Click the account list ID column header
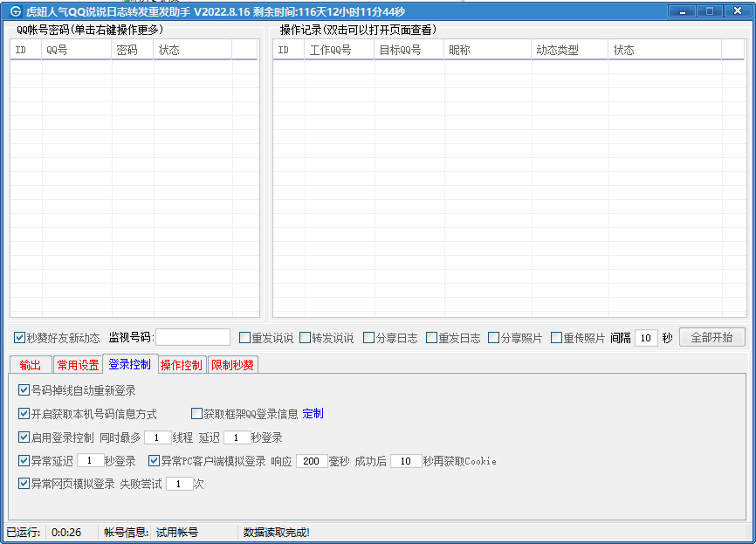 click(26, 50)
